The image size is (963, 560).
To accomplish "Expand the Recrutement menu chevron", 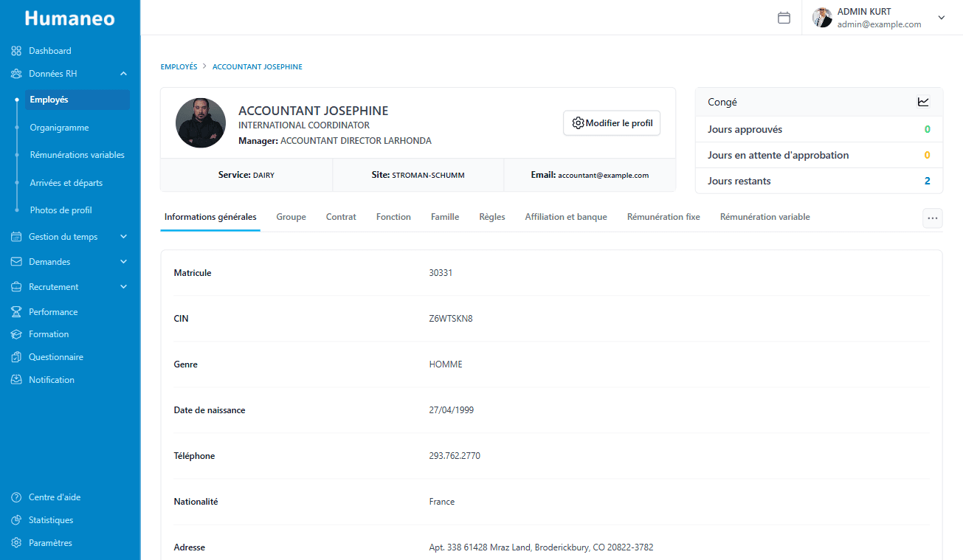I will (x=123, y=287).
